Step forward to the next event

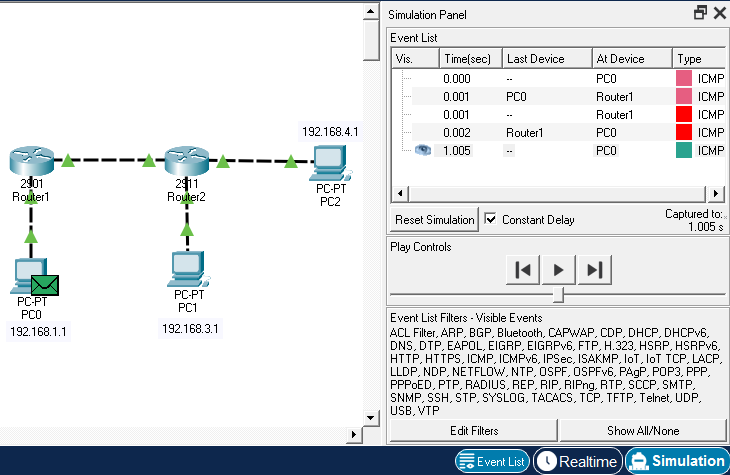pos(594,269)
